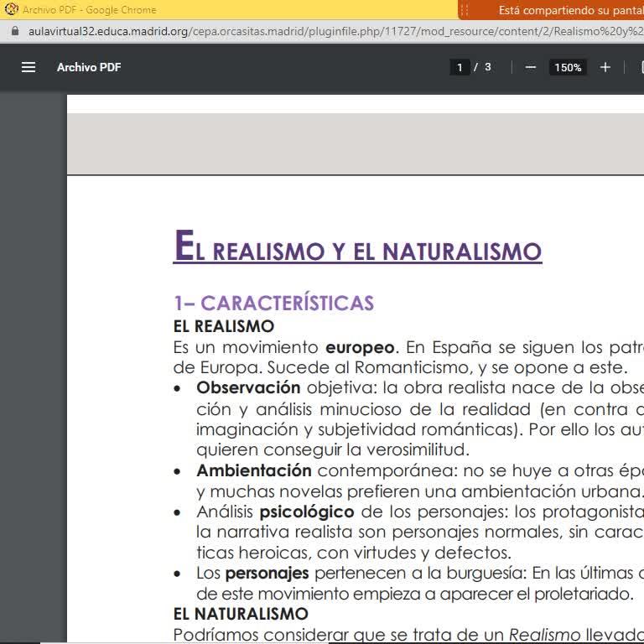
Task: Click the bold word 'europeo'
Action: click(x=361, y=348)
